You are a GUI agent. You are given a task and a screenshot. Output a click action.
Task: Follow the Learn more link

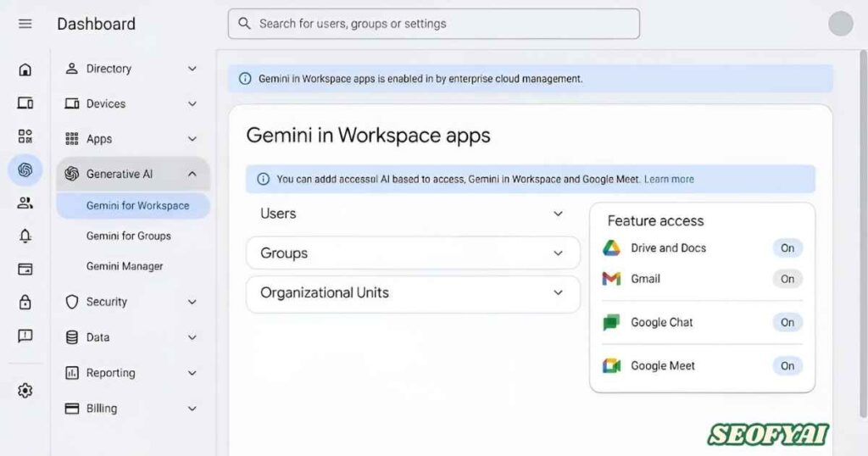[x=669, y=180]
